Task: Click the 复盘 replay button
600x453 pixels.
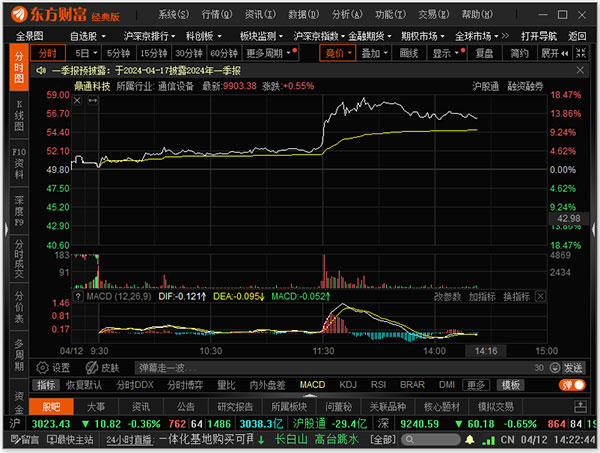Action: (484, 53)
